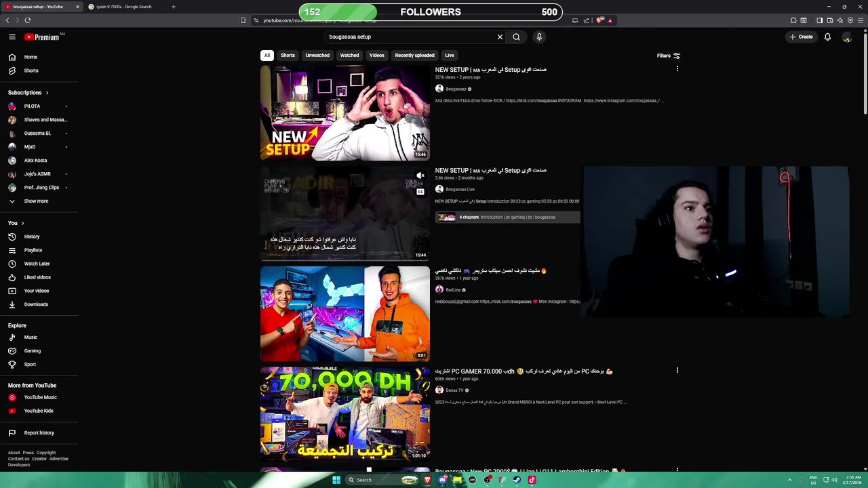Open Report history

(x=39, y=433)
